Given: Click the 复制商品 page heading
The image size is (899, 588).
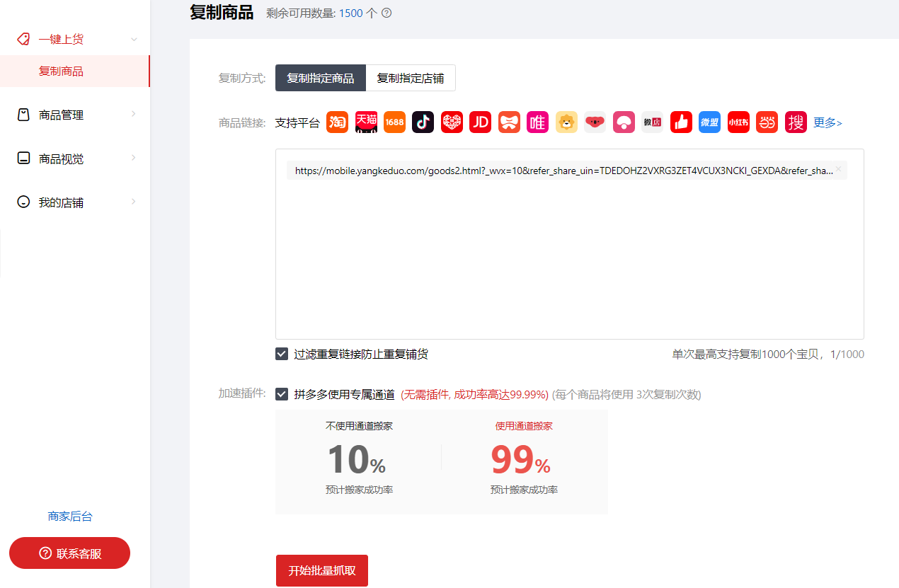Looking at the screenshot, I should tap(222, 12).
